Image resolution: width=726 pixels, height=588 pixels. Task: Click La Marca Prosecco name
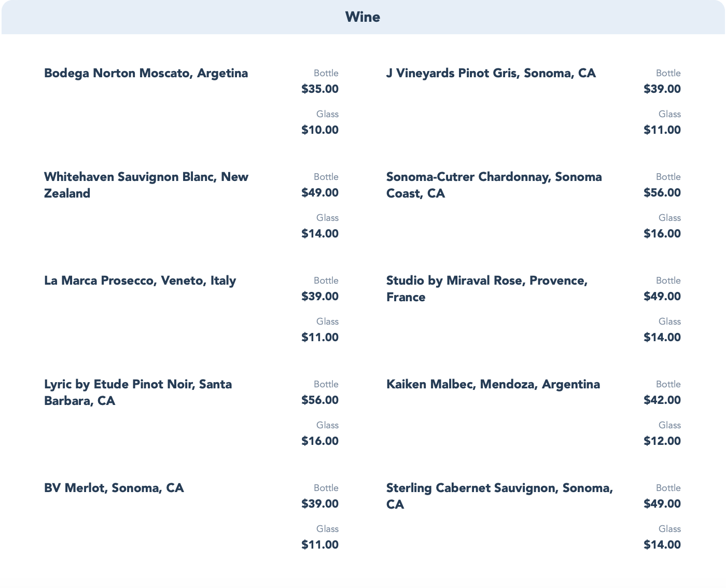(140, 281)
